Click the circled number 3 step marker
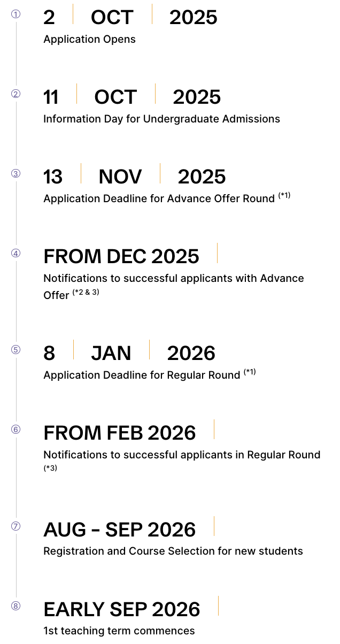Image resolution: width=340 pixels, height=644 pixels. point(16,173)
